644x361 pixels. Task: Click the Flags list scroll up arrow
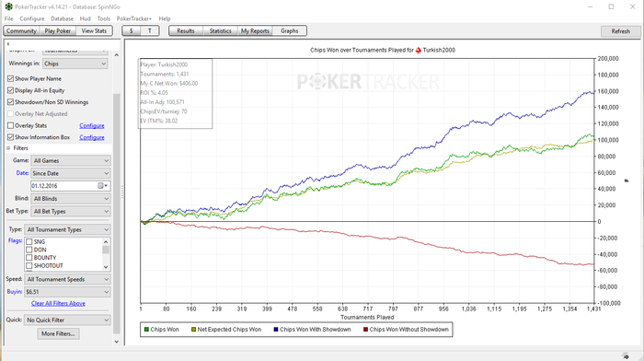(x=106, y=242)
